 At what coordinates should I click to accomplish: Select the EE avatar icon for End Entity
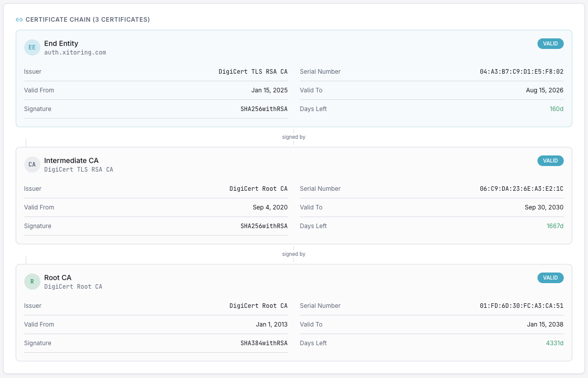32,47
